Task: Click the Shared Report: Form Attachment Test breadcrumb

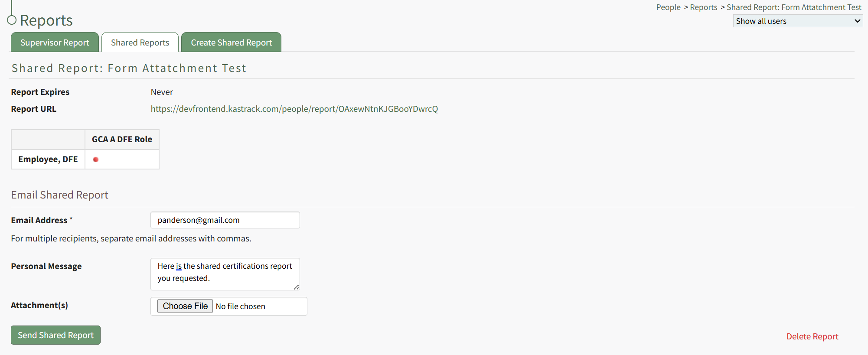Action: click(793, 7)
